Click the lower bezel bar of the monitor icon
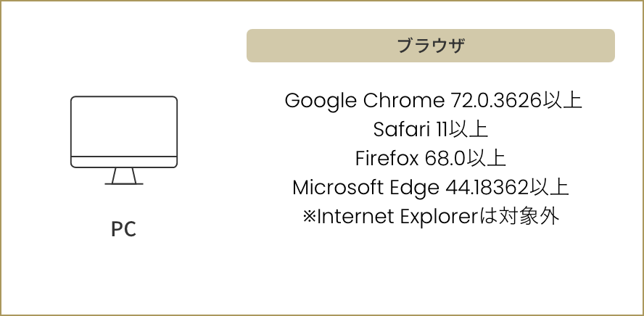Viewport: 644px width, 316px height. click(123, 162)
